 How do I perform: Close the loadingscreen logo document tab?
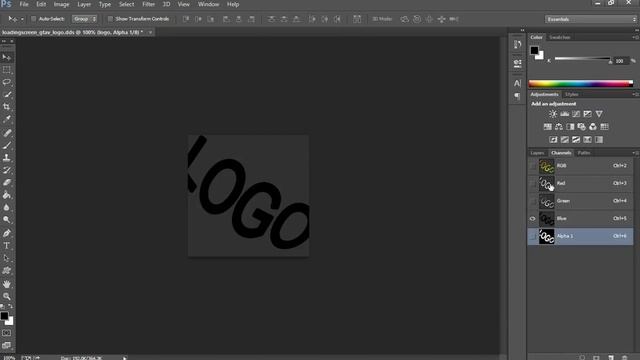[150, 32]
